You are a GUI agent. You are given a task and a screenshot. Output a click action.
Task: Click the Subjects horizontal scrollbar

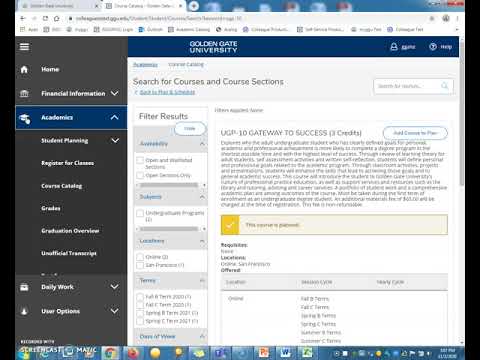169,229
